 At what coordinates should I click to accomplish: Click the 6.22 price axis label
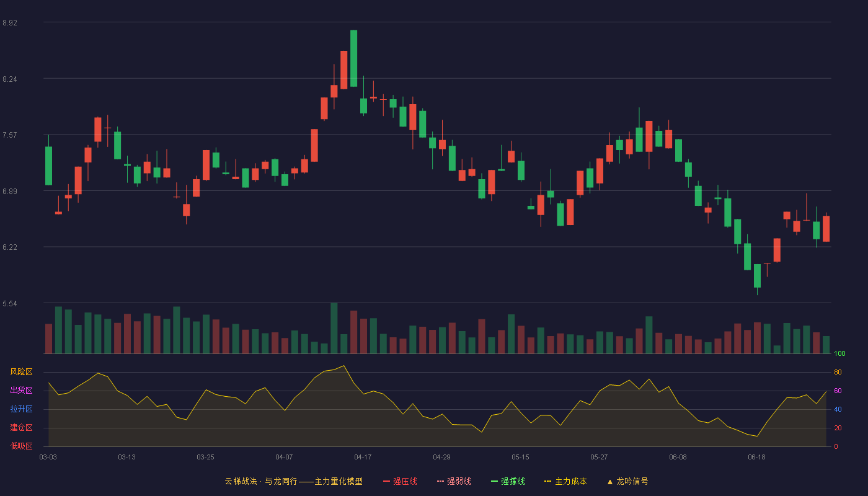tap(10, 247)
